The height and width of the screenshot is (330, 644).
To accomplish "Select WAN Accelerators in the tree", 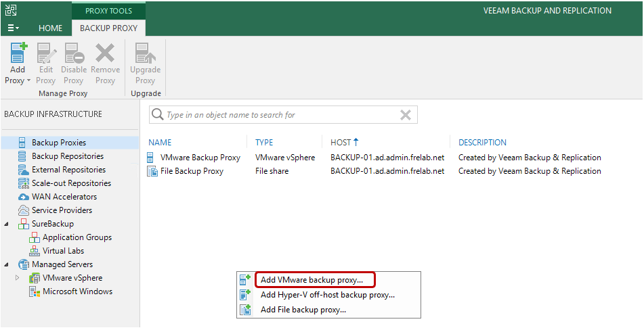I will pyautogui.click(x=64, y=197).
